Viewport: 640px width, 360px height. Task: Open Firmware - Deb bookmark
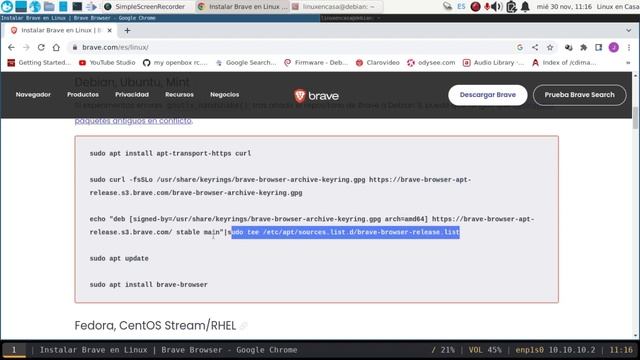(316, 63)
